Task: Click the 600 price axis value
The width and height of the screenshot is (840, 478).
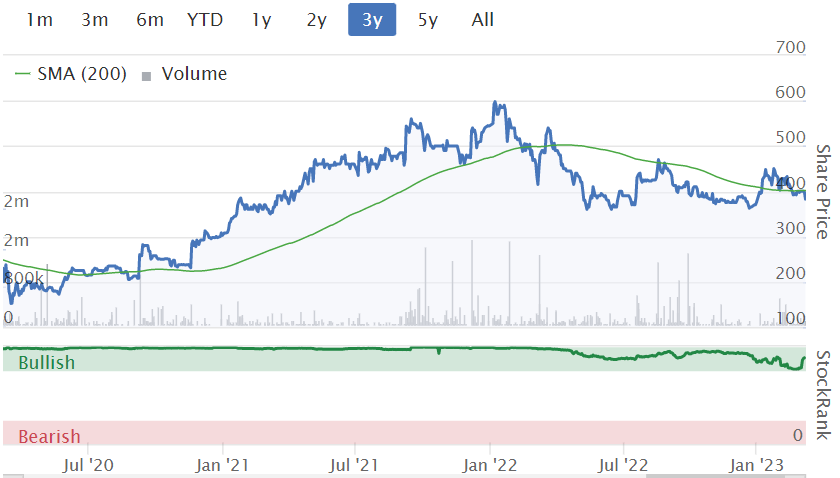Action: 791,92
